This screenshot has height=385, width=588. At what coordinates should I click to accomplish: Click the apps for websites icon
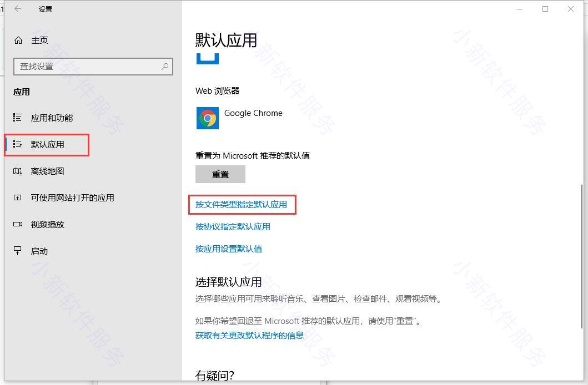pyautogui.click(x=18, y=197)
